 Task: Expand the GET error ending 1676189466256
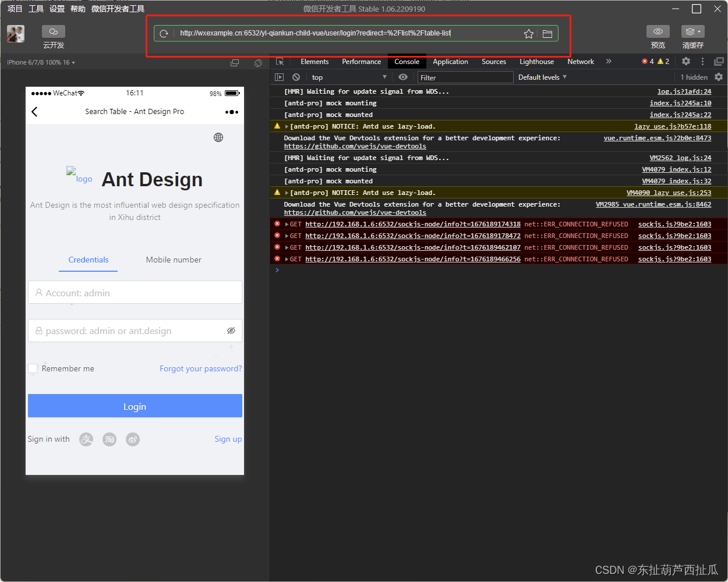[287, 259]
